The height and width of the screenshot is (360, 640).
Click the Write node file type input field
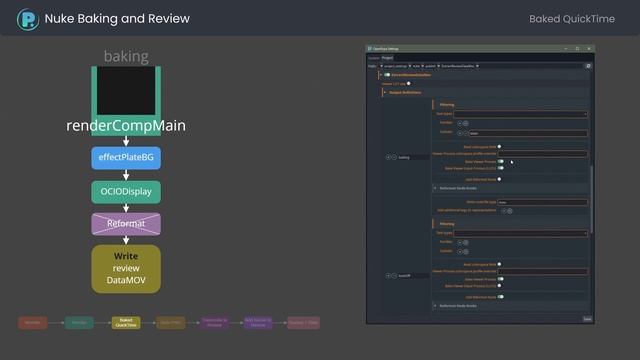(x=542, y=202)
